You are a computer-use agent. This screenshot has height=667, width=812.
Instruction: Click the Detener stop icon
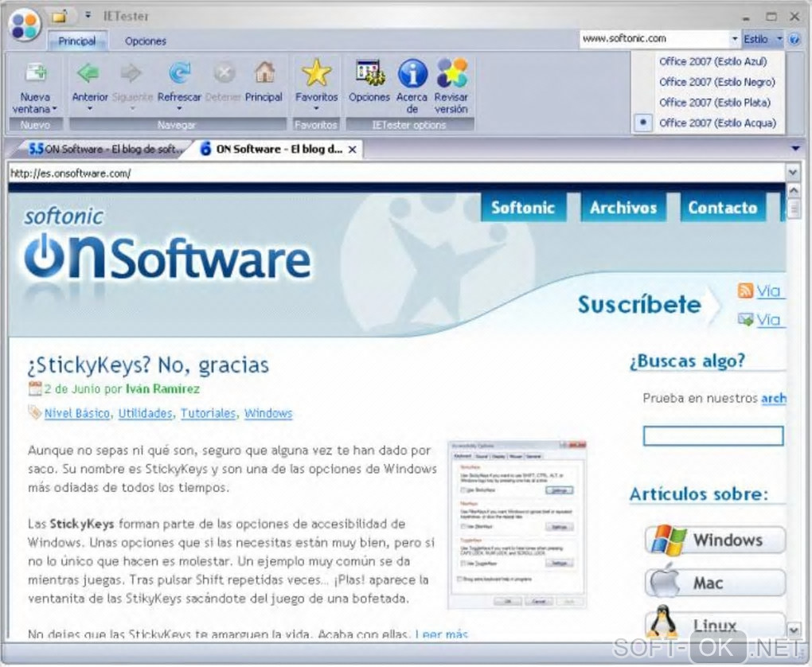tap(224, 73)
